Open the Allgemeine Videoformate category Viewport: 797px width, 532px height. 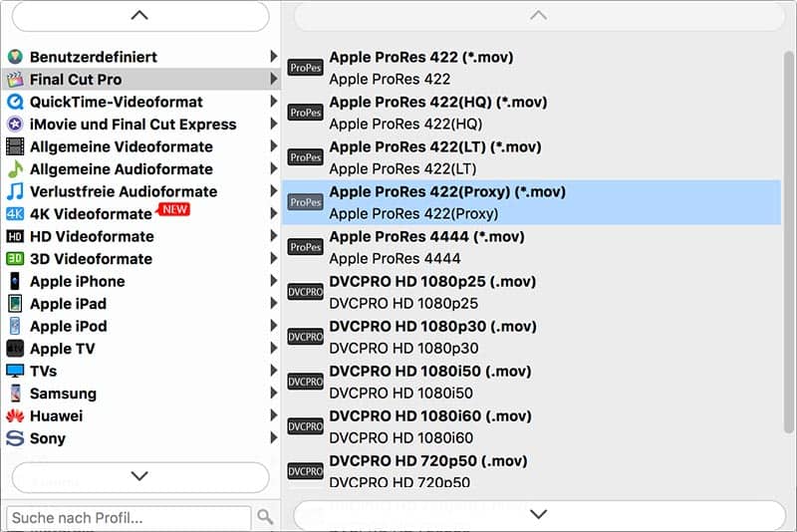tap(141, 146)
